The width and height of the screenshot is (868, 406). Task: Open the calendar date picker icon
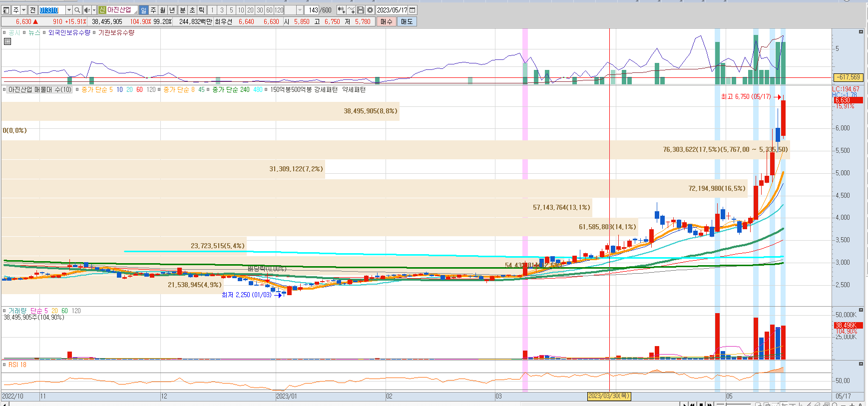click(x=413, y=10)
